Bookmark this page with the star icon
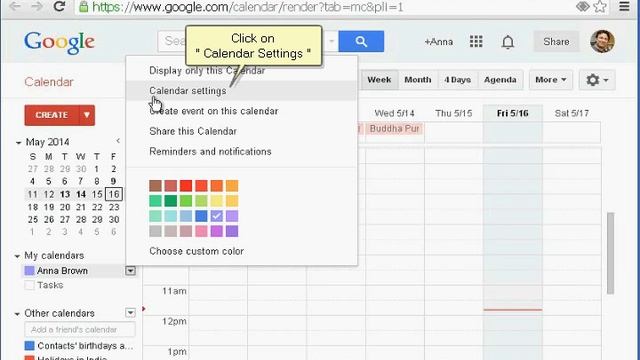Viewport: 640px width, 360px height. pos(600,7)
